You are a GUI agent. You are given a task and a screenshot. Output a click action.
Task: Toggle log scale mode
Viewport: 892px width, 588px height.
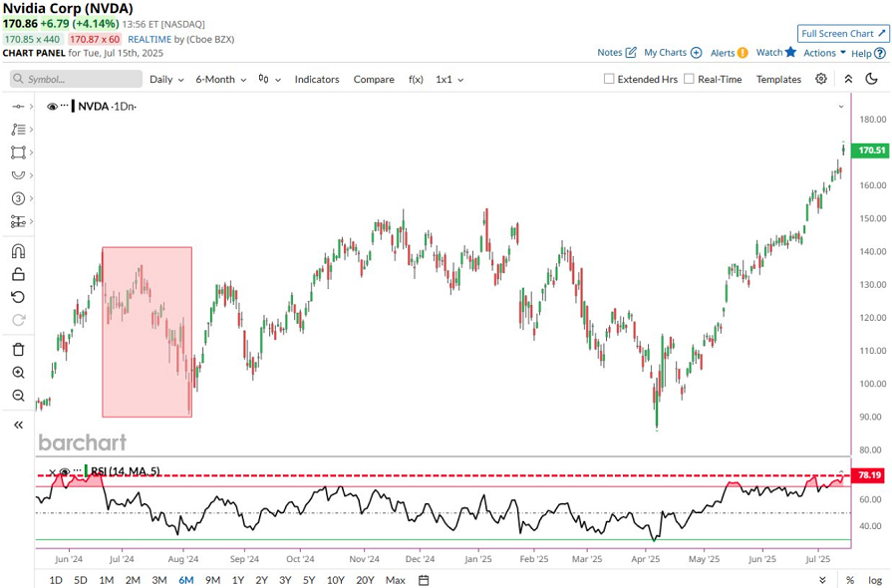875,580
